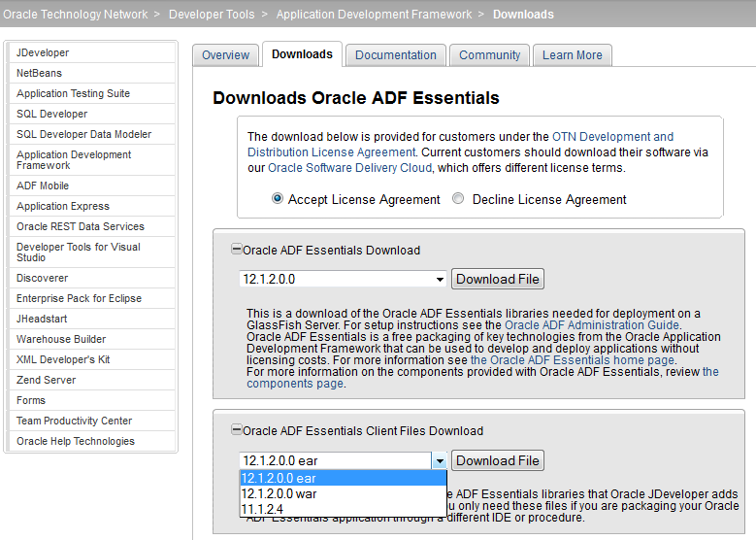Open Discoverer in sidebar
Image resolution: width=756 pixels, height=540 pixels.
coord(92,278)
